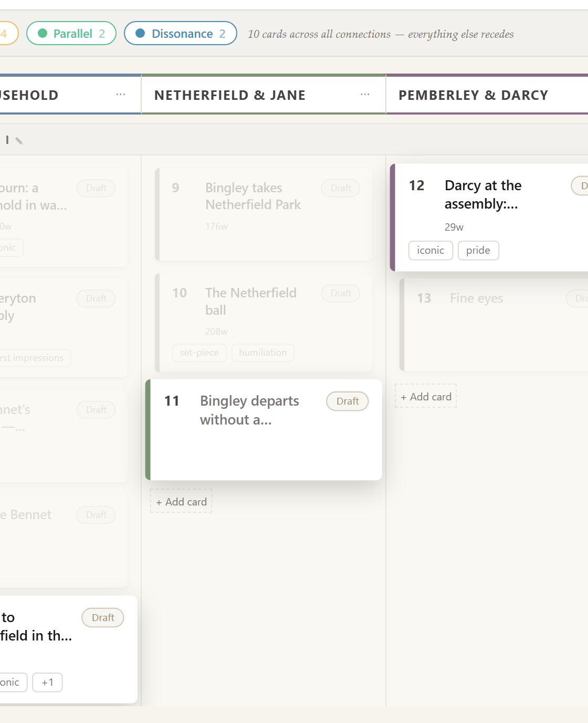Open the Household column options menu
Screen dimensions: 588x723
click(x=121, y=95)
